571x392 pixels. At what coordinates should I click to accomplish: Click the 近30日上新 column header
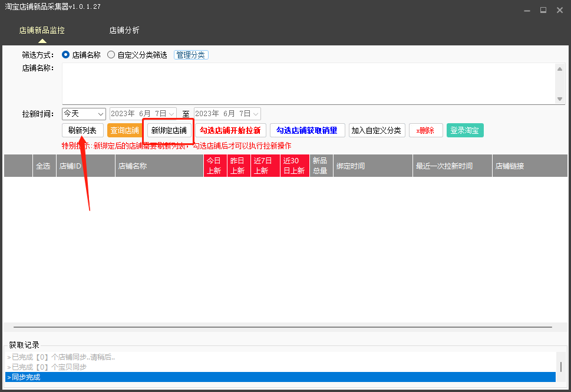coord(295,166)
